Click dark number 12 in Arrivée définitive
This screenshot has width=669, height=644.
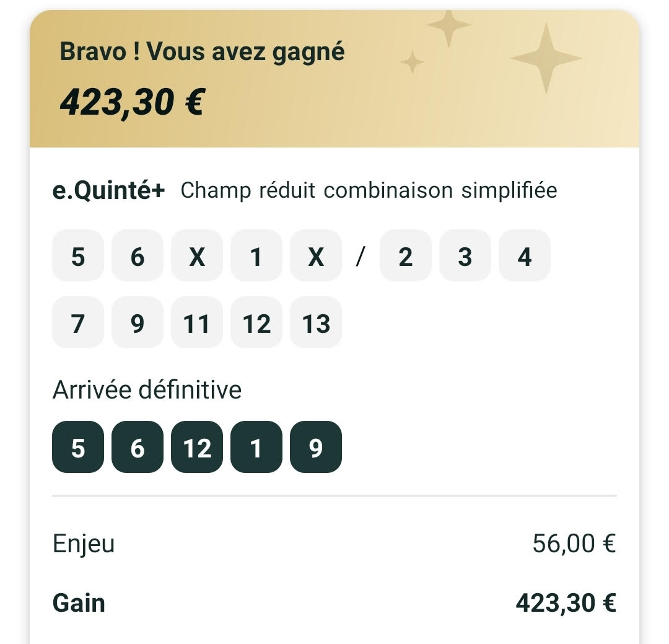[197, 447]
